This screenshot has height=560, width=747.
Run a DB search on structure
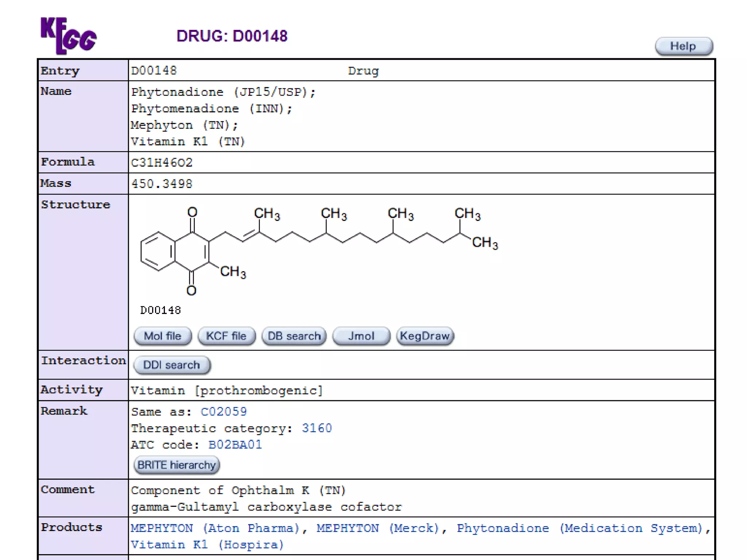pyautogui.click(x=294, y=336)
